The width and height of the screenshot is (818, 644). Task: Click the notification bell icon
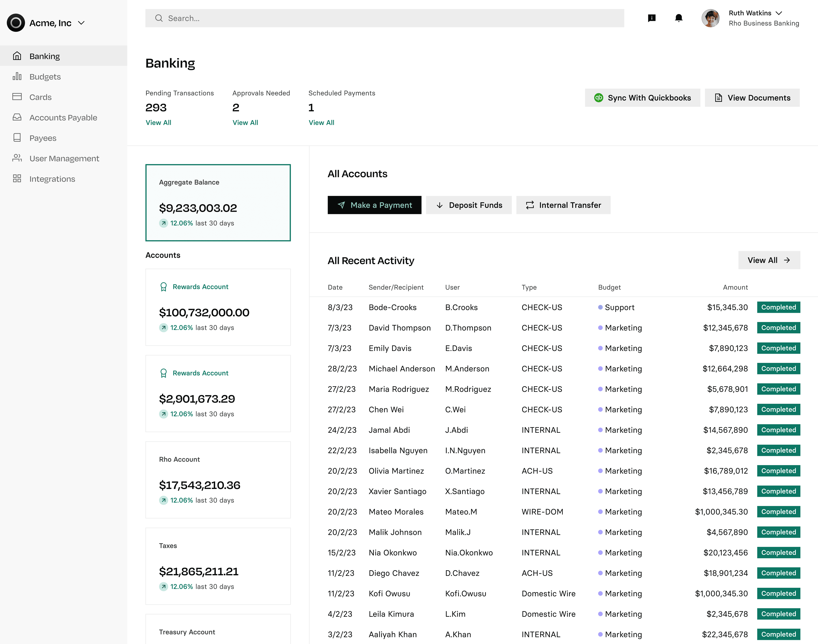point(678,18)
